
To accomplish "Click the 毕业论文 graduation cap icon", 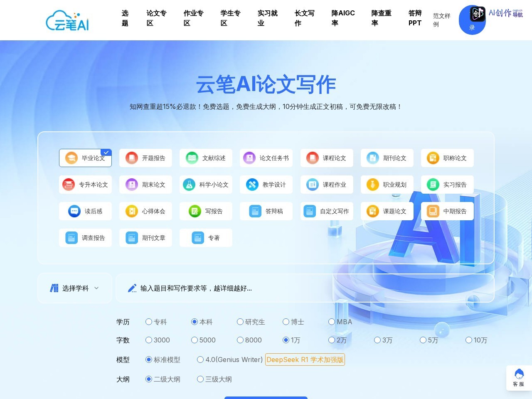I will pyautogui.click(x=71, y=158).
